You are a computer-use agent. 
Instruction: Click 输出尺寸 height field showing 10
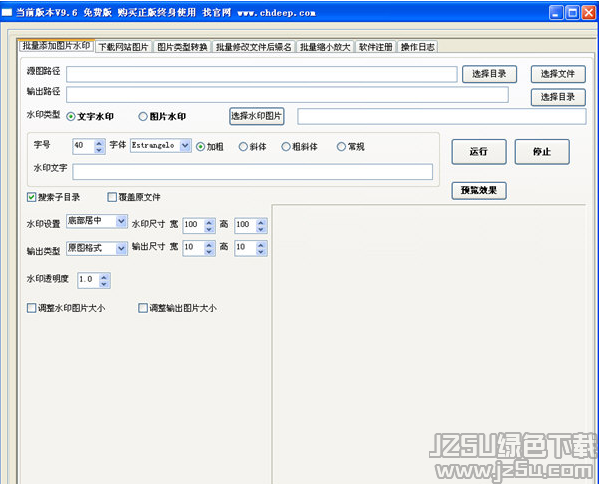tap(245, 248)
